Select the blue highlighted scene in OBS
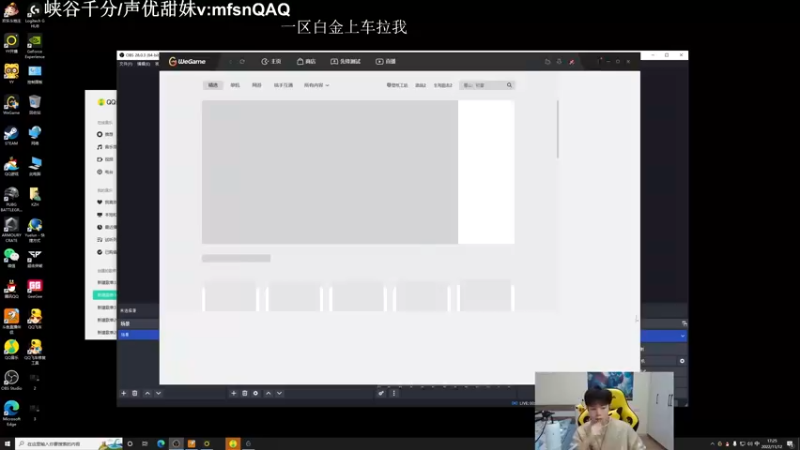The image size is (800, 450). [139, 335]
